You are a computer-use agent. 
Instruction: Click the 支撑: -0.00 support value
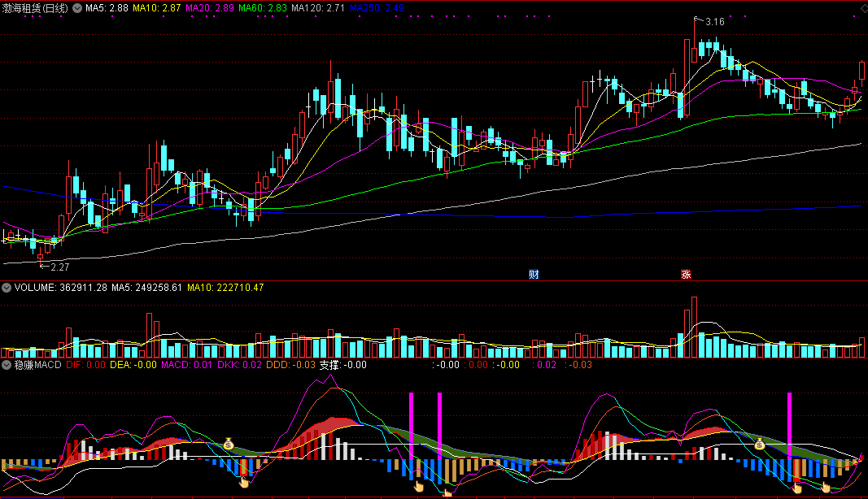point(343,365)
